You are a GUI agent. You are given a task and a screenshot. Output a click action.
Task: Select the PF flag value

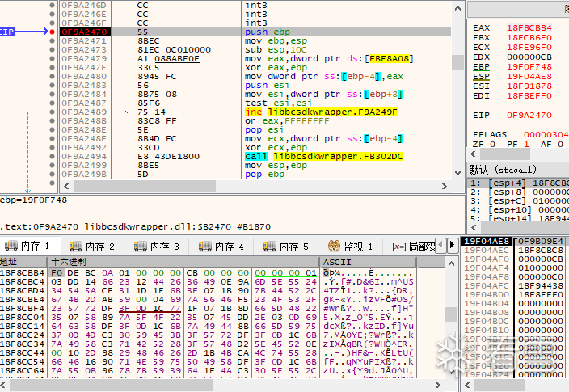(526, 144)
